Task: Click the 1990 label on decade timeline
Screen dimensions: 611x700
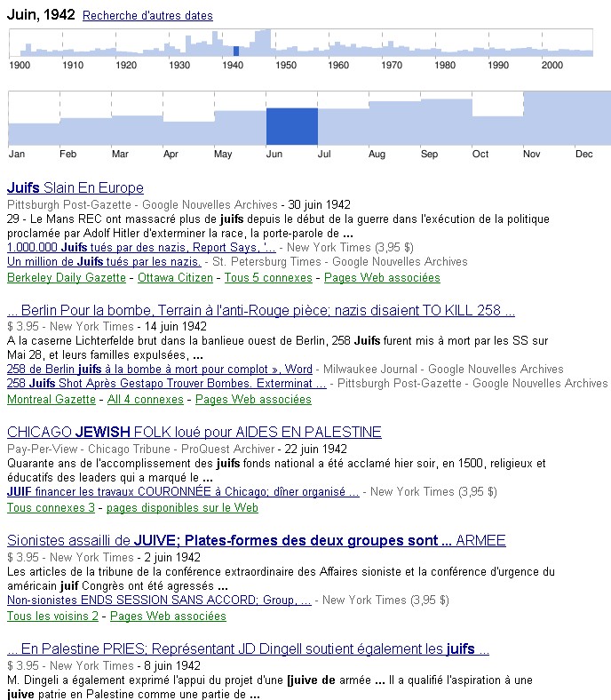Action: click(x=498, y=65)
